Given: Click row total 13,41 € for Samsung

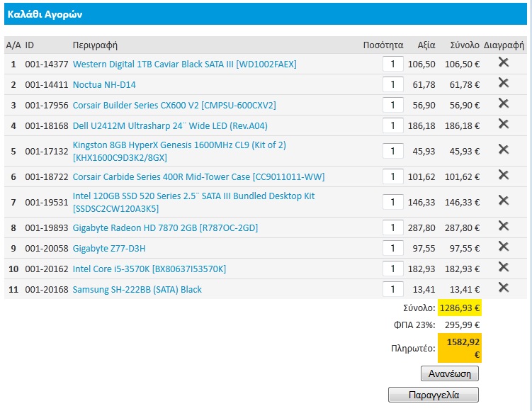Looking at the screenshot, I should pyautogui.click(x=465, y=290).
